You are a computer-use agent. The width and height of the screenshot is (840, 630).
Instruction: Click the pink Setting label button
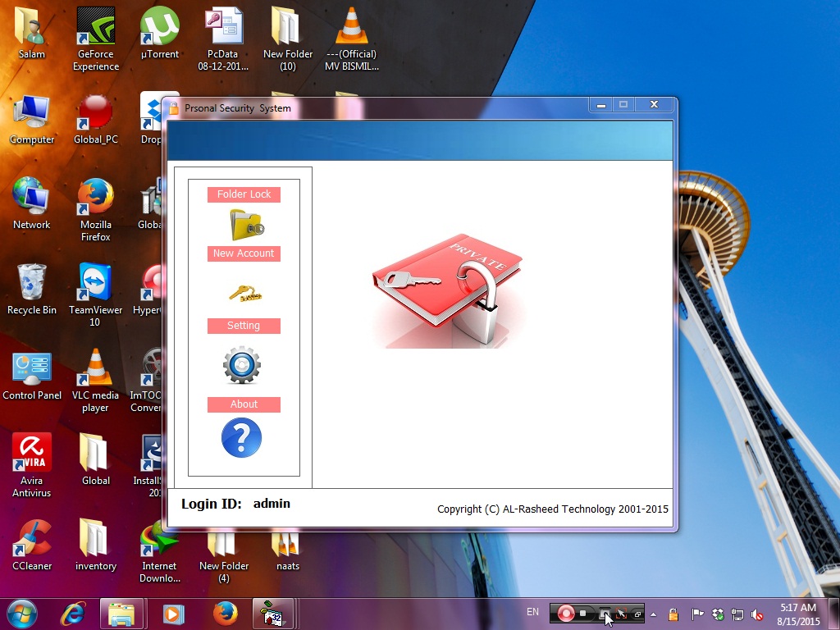pyautogui.click(x=244, y=326)
